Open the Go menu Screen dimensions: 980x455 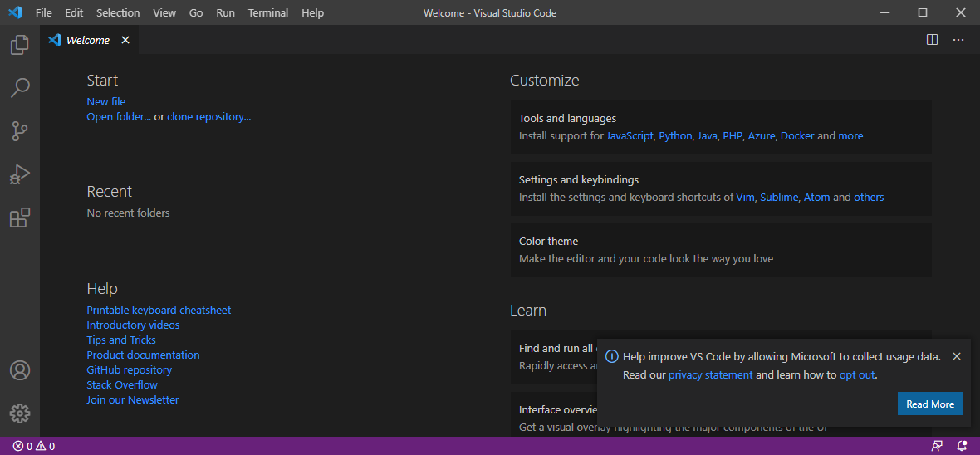tap(196, 12)
